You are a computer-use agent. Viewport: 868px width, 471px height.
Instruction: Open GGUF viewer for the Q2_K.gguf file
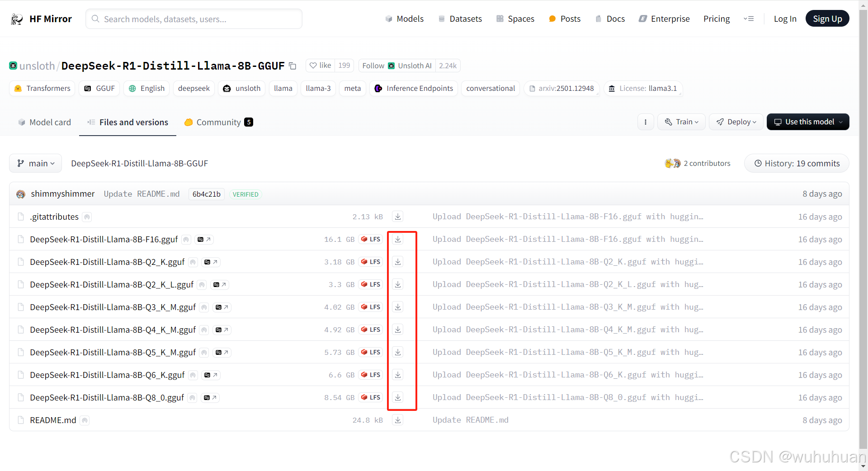click(211, 262)
